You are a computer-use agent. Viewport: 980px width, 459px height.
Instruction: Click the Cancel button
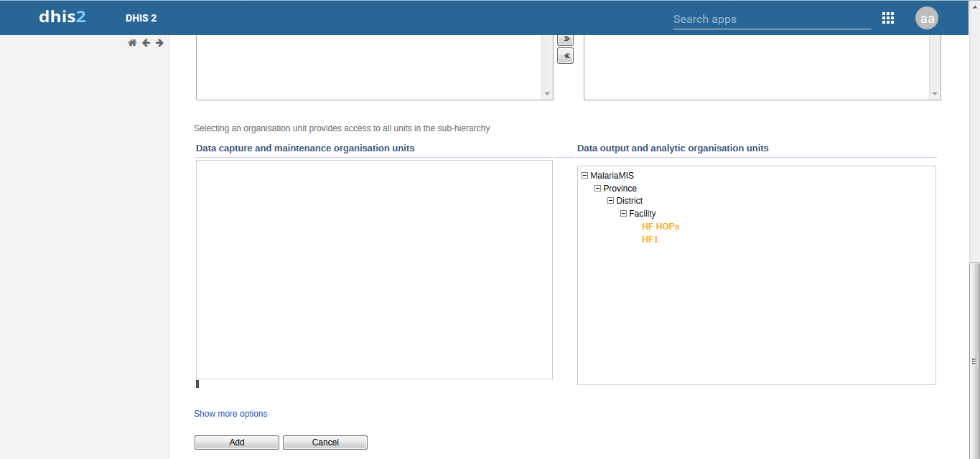click(x=325, y=443)
